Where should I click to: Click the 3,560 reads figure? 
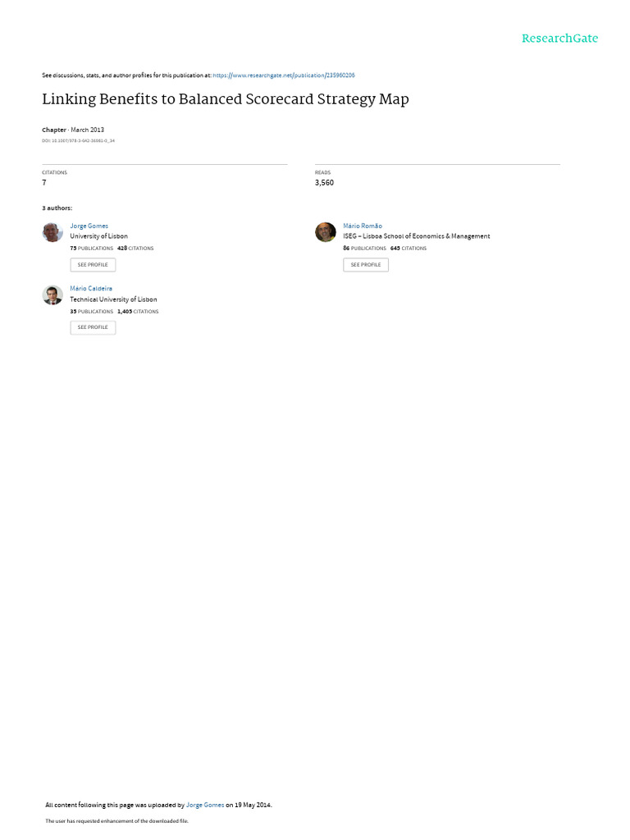(324, 183)
